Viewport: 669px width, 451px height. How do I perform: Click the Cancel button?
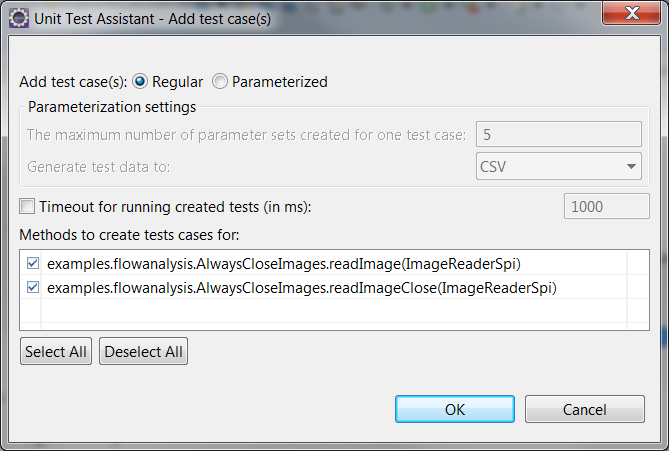click(585, 409)
